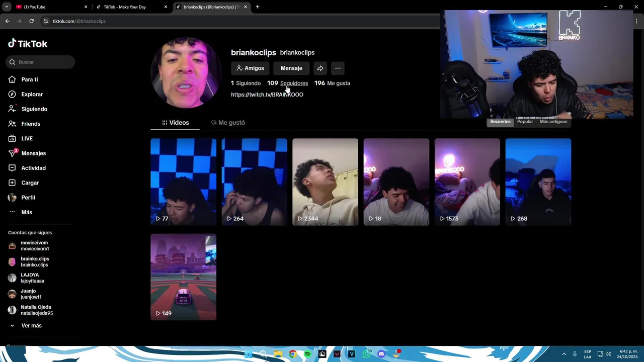Screen dimensions: 644x362
Task: Open the 109 Seguidores list
Action: pyautogui.click(x=287, y=83)
